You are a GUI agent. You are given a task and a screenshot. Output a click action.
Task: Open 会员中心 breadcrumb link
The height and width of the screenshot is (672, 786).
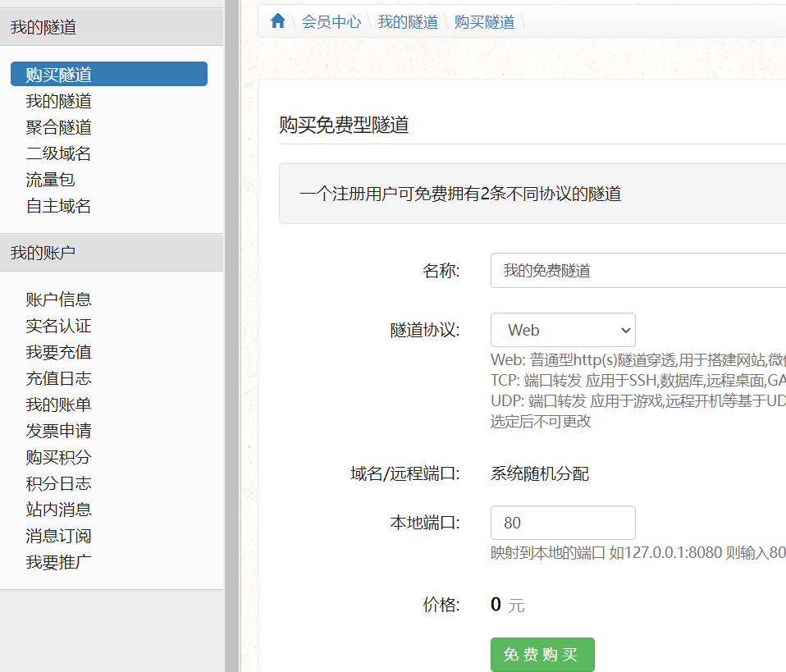click(x=331, y=22)
